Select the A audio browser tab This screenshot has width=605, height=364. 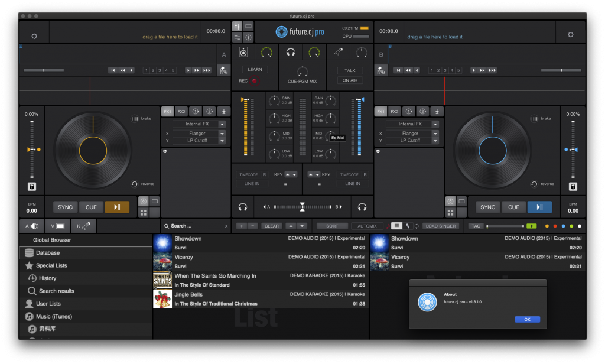pos(32,226)
